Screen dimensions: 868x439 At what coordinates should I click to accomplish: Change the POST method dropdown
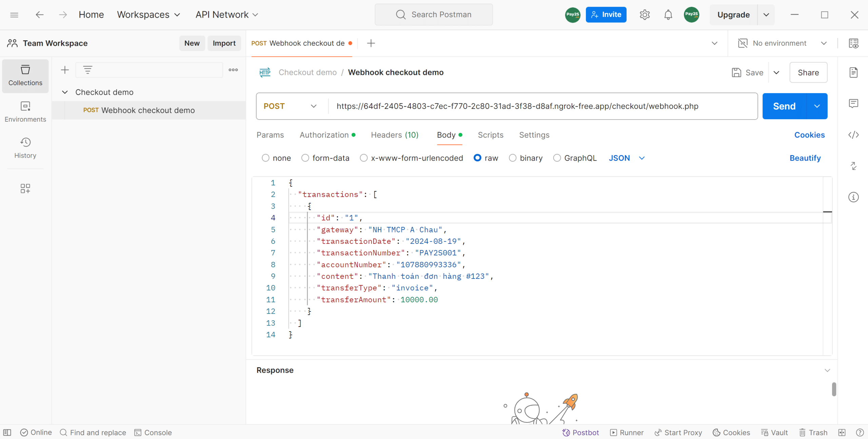(x=290, y=106)
